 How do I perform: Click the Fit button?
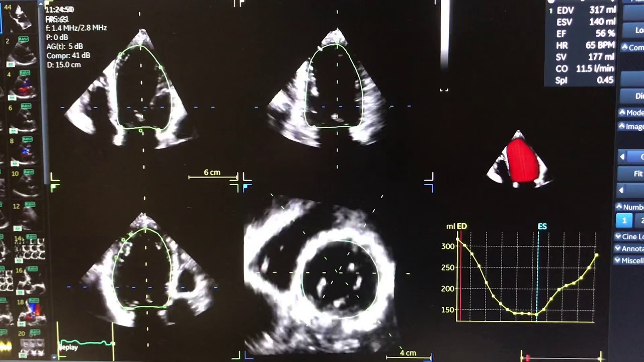coord(631,173)
